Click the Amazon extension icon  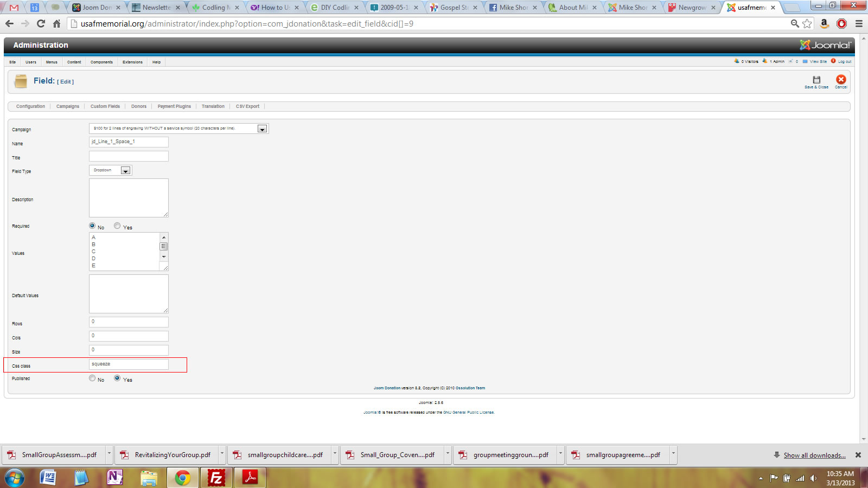824,23
